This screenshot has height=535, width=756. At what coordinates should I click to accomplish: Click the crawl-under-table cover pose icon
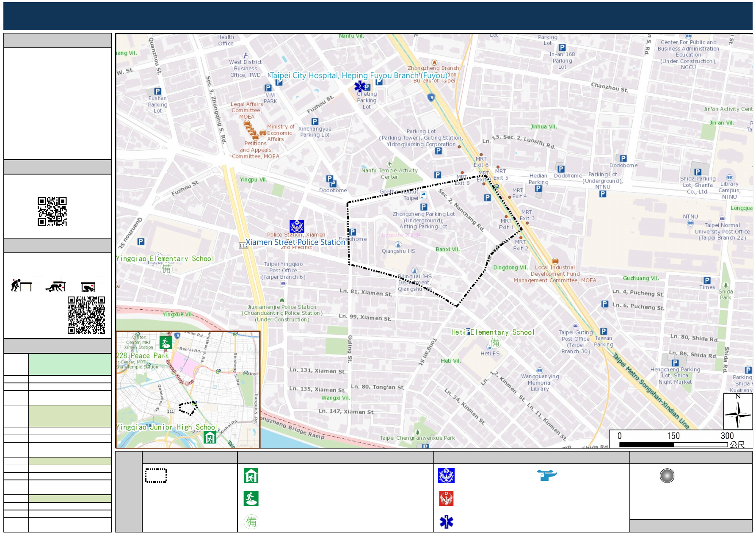pyautogui.click(x=56, y=287)
